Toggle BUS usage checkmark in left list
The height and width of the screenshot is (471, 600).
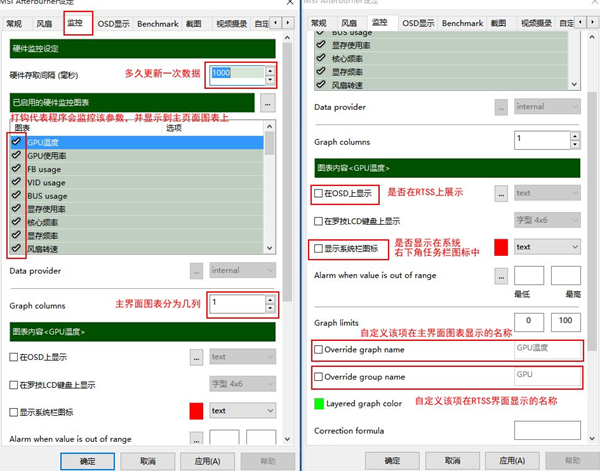click(16, 195)
